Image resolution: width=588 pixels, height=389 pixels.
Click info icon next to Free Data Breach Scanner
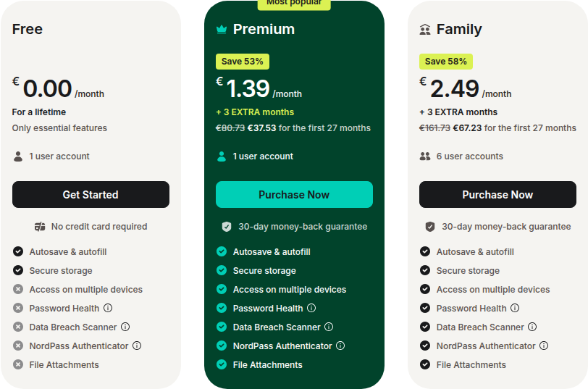[125, 327]
